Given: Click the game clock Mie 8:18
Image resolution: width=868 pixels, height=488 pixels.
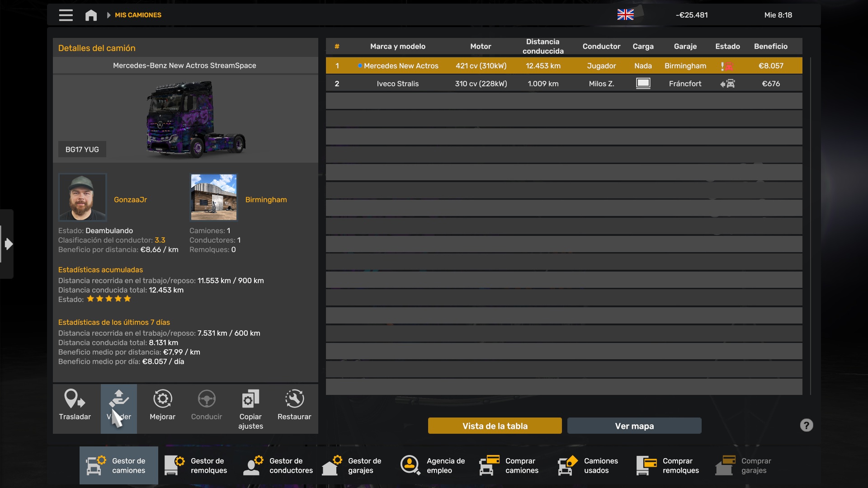Looking at the screenshot, I should point(778,15).
